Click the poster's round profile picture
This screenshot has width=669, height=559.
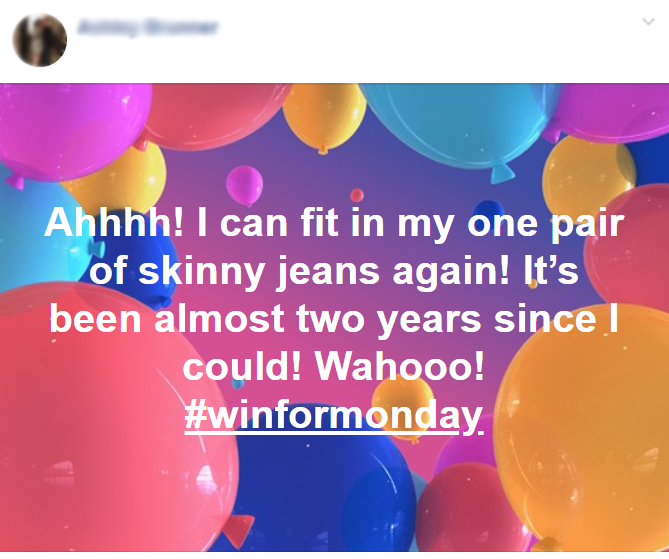pos(40,40)
